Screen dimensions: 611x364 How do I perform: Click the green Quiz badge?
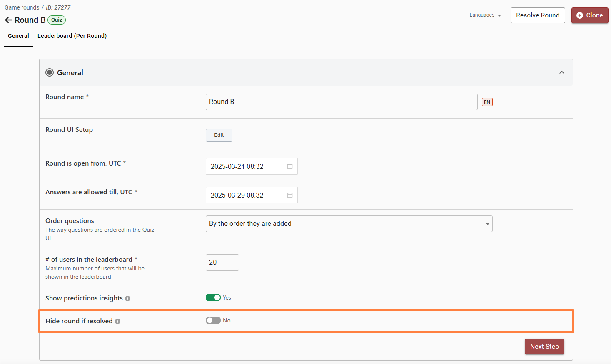[57, 20]
